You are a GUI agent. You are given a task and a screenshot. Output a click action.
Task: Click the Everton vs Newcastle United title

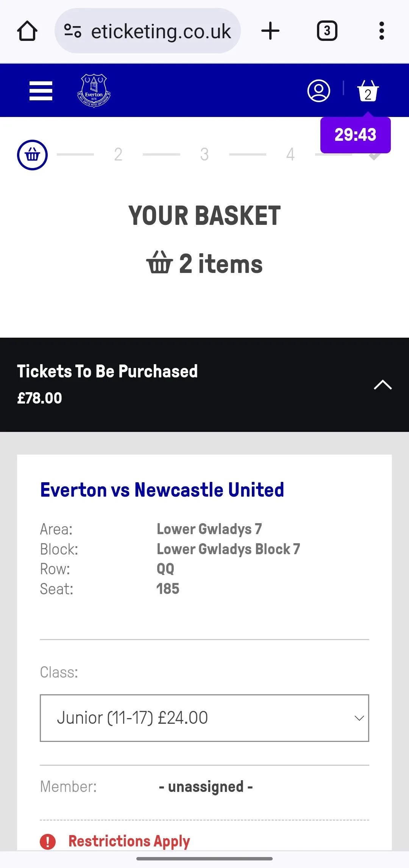[162, 490]
